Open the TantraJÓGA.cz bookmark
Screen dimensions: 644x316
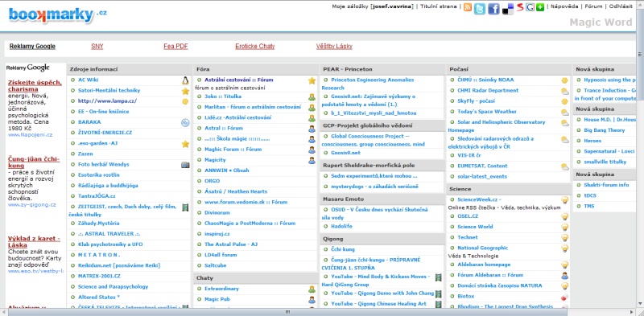click(x=97, y=196)
